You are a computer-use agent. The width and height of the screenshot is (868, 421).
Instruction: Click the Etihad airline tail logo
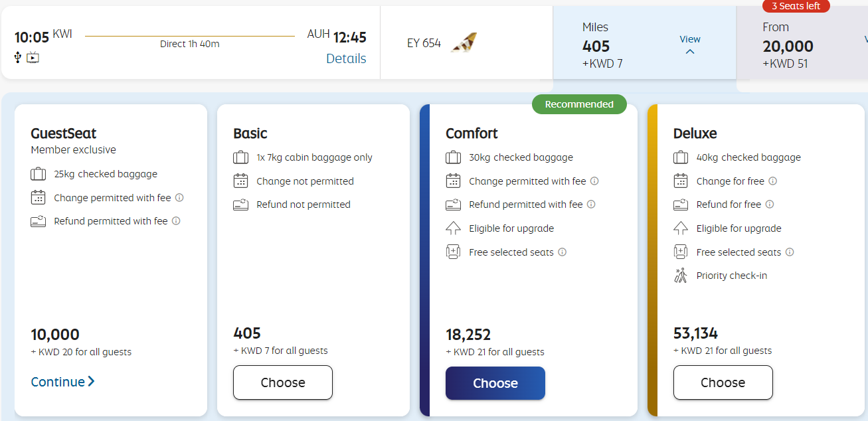click(x=464, y=43)
